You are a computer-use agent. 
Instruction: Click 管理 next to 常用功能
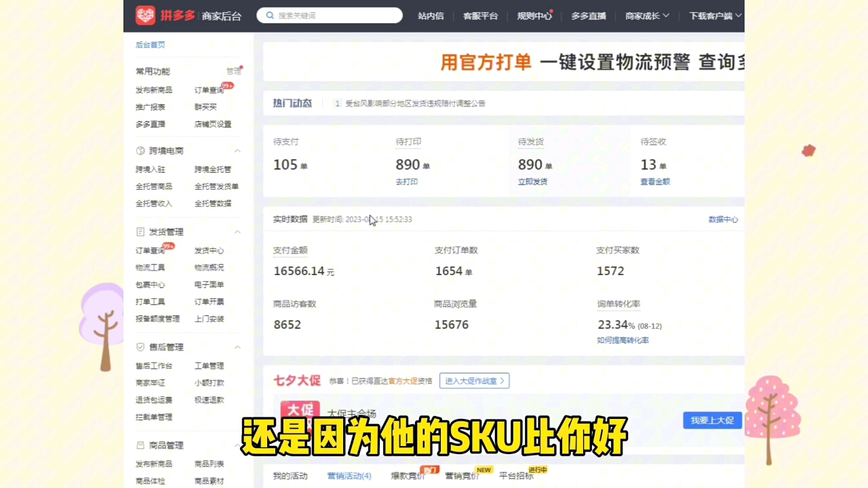click(x=233, y=71)
